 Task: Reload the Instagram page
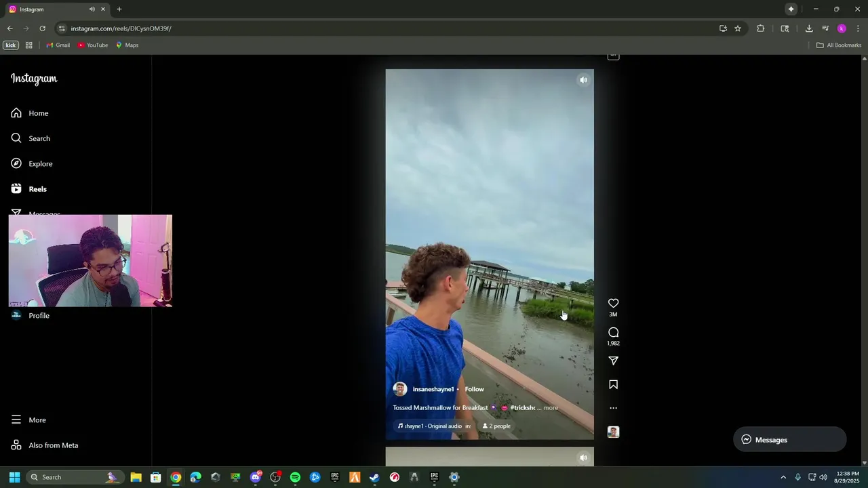pyautogui.click(x=42, y=28)
